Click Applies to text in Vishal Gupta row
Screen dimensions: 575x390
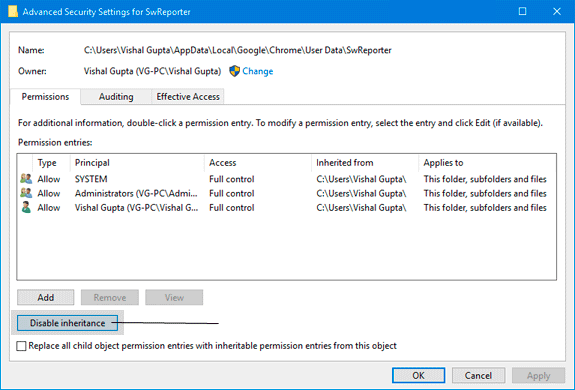(485, 207)
